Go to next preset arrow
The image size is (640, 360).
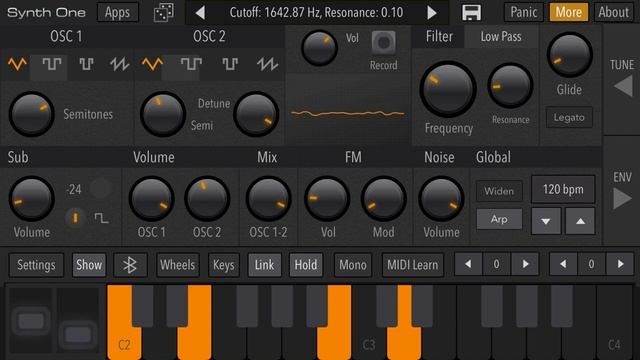tap(432, 13)
